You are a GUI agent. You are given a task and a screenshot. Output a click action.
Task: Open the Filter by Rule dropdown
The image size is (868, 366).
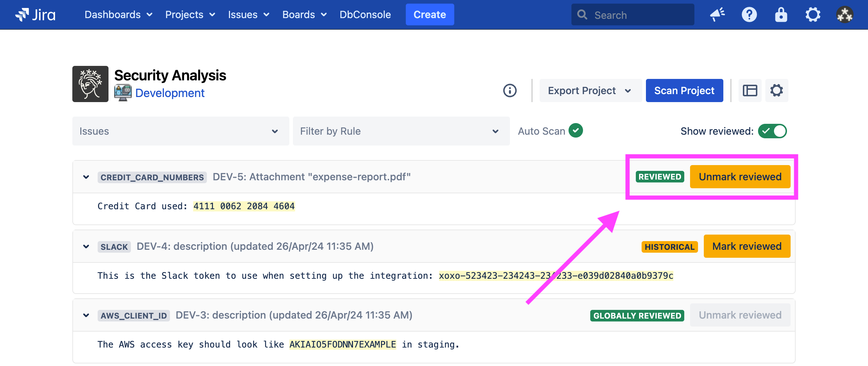point(401,131)
